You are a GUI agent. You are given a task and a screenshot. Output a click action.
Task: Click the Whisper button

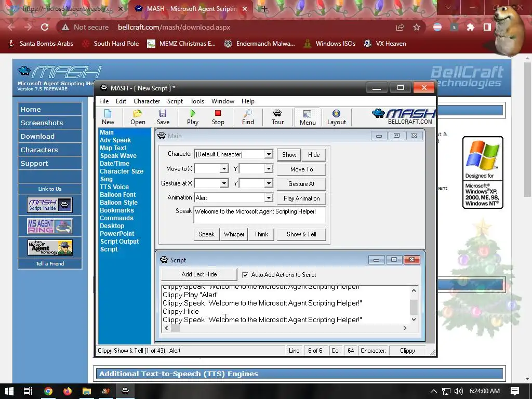pos(234,234)
